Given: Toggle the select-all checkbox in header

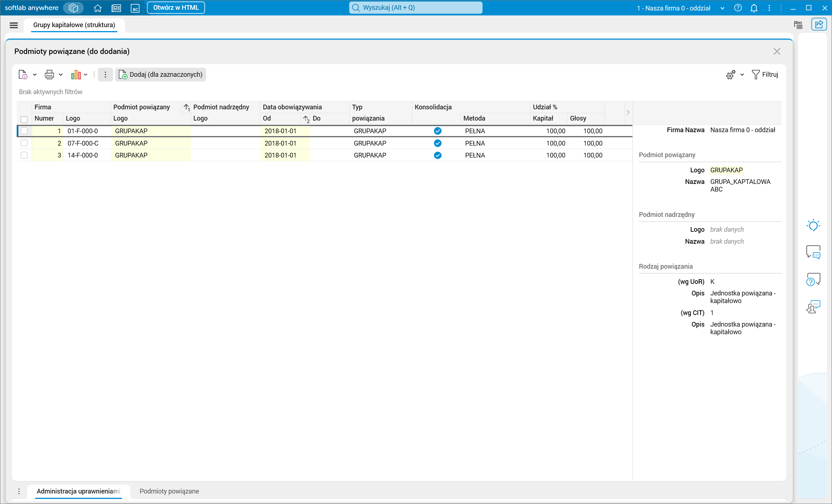Looking at the screenshot, I should coord(24,119).
